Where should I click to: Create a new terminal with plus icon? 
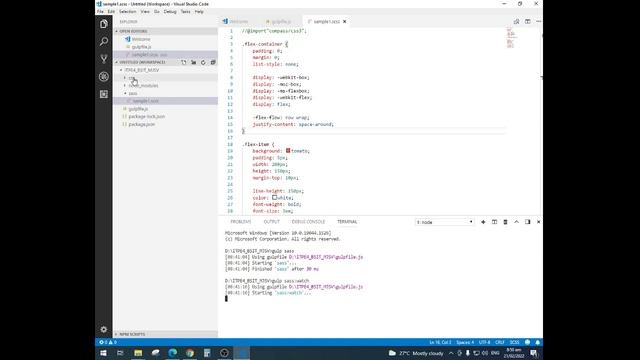tap(483, 222)
